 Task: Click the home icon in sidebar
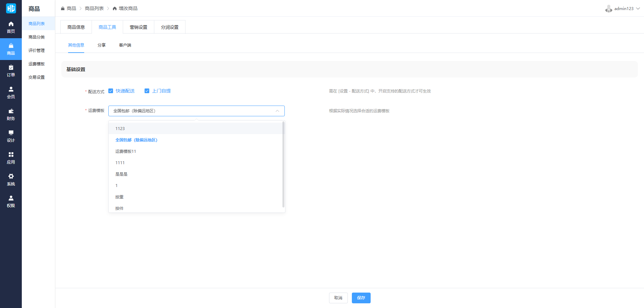[11, 24]
